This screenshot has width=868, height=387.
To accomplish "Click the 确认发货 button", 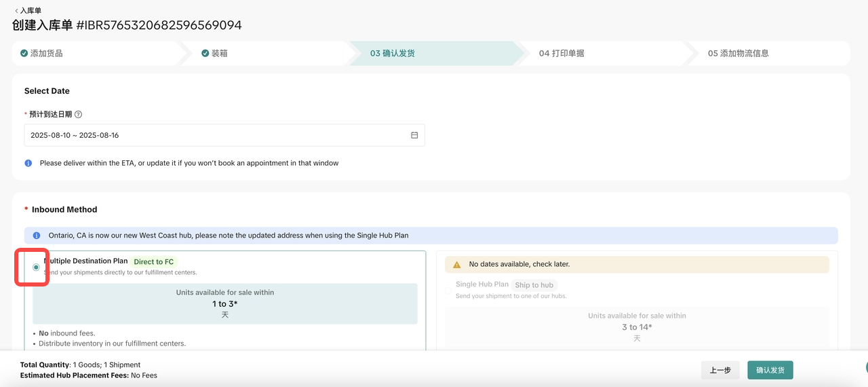I will pyautogui.click(x=770, y=370).
